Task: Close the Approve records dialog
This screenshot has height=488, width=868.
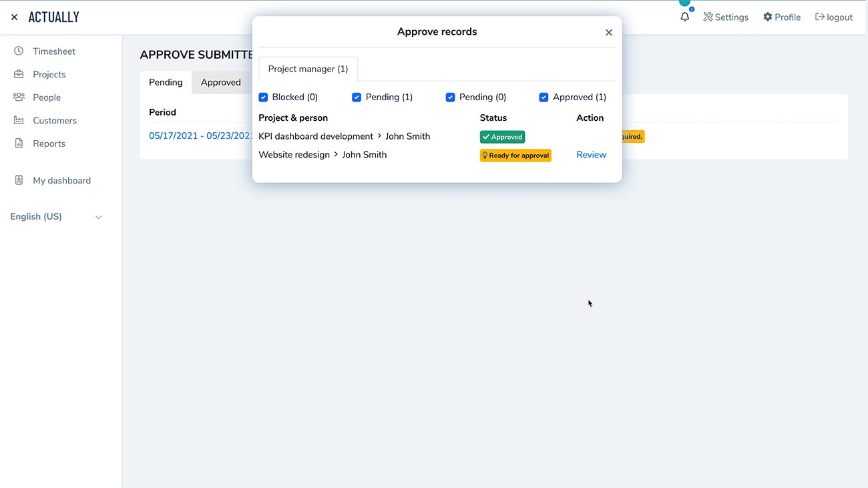Action: 609,32
